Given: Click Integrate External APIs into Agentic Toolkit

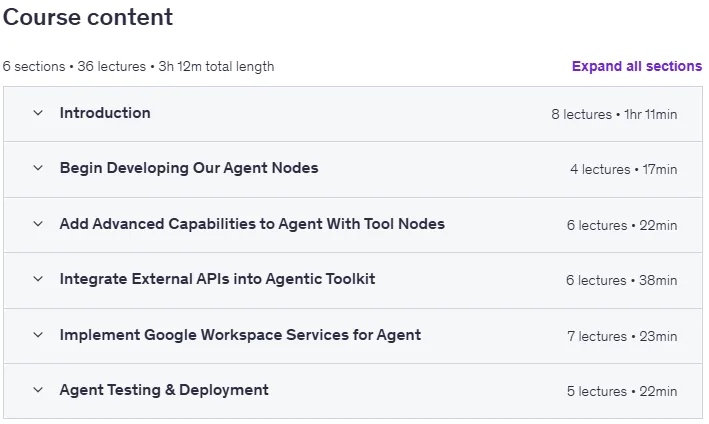Looking at the screenshot, I should point(217,279).
